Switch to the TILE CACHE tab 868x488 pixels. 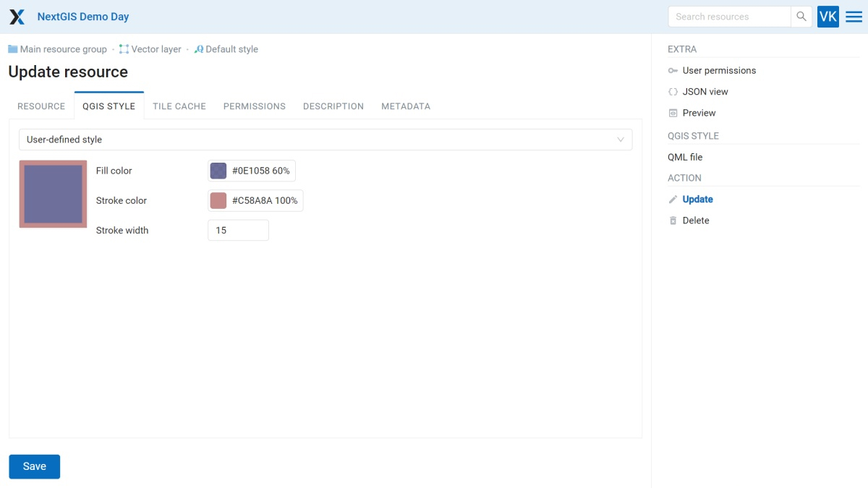[179, 106]
